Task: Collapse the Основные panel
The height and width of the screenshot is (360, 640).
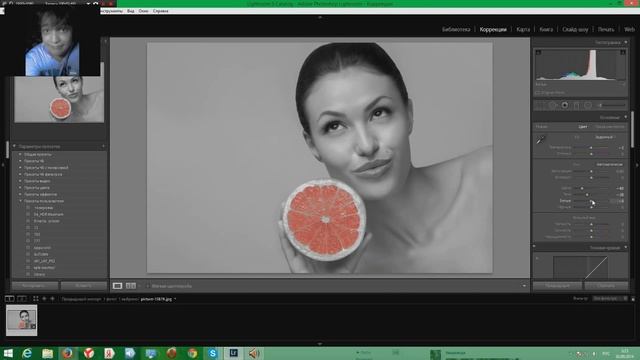Action: tap(626, 117)
